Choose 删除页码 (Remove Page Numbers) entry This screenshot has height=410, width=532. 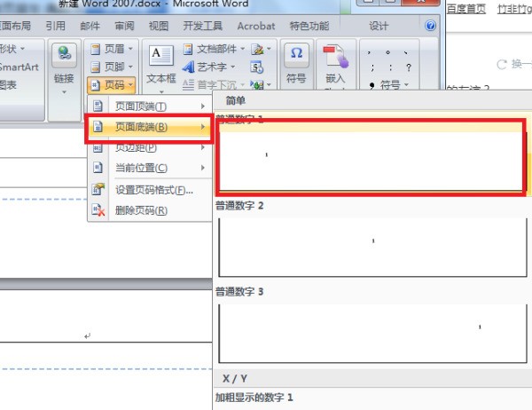(x=140, y=210)
